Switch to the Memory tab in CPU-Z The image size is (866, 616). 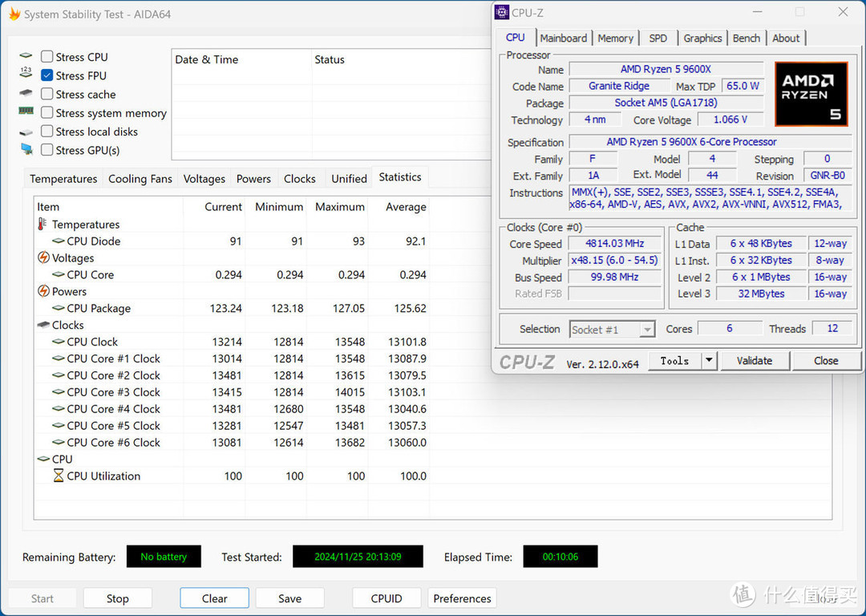615,38
